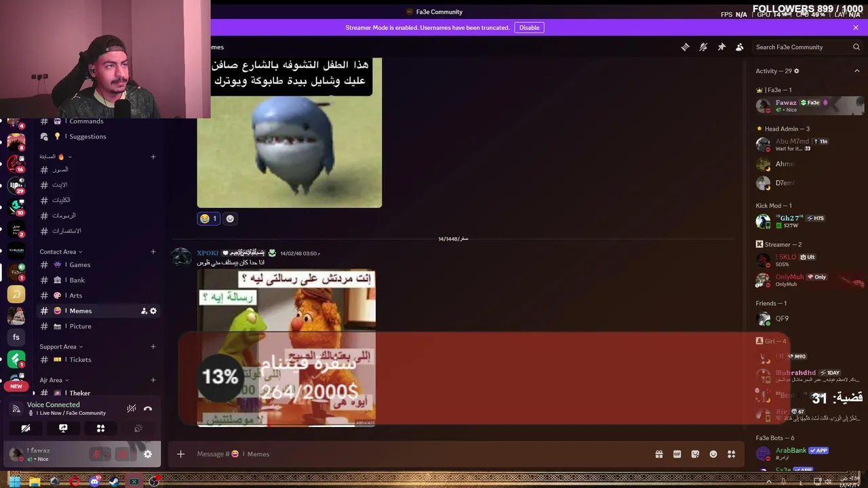
Task: Show pinned messages in Memes channel
Action: point(722,47)
